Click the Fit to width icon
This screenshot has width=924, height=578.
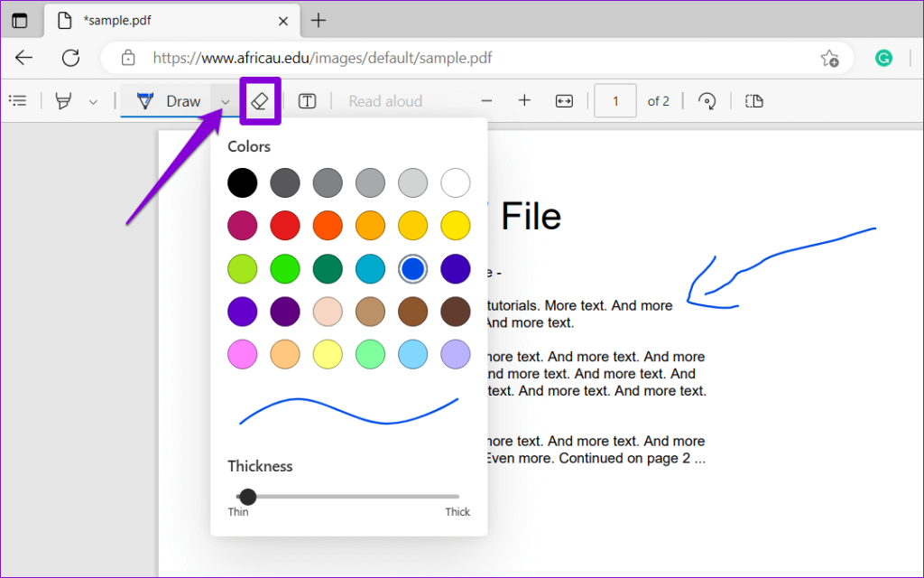point(563,101)
